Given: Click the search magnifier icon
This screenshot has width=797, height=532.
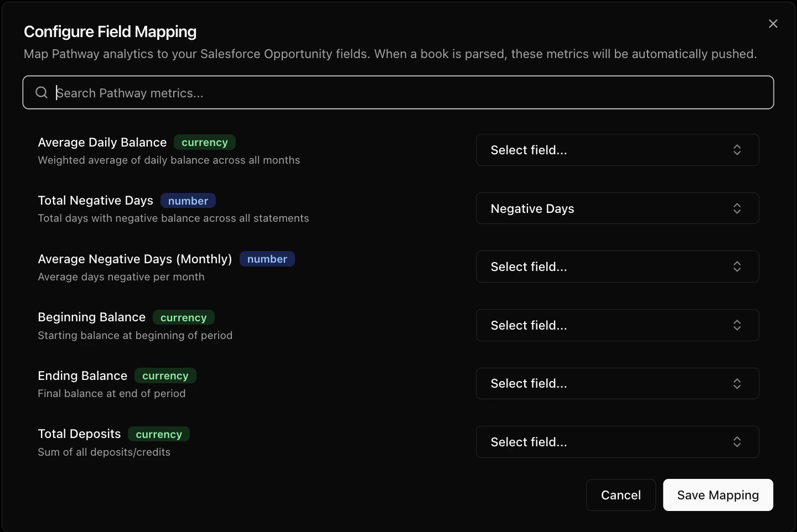Looking at the screenshot, I should pos(42,92).
